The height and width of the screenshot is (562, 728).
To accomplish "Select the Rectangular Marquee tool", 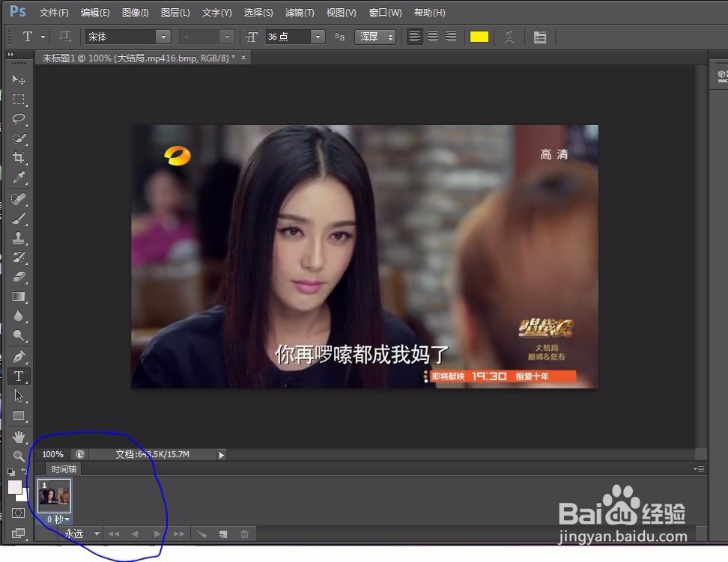I will coord(19,100).
